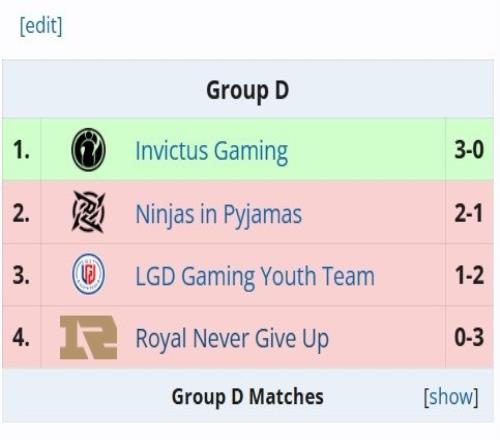
Task: Click the [edit] section link
Action: pyautogui.click(x=41, y=26)
